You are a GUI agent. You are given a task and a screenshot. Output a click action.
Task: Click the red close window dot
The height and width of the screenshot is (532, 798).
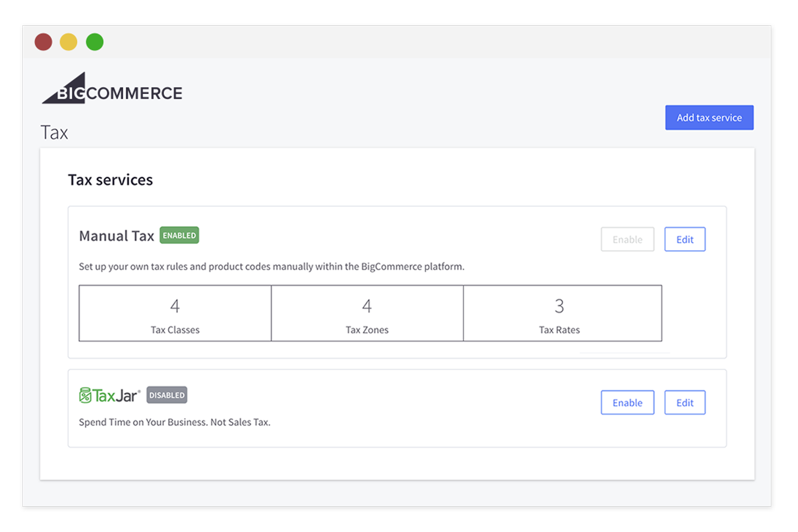[43, 42]
